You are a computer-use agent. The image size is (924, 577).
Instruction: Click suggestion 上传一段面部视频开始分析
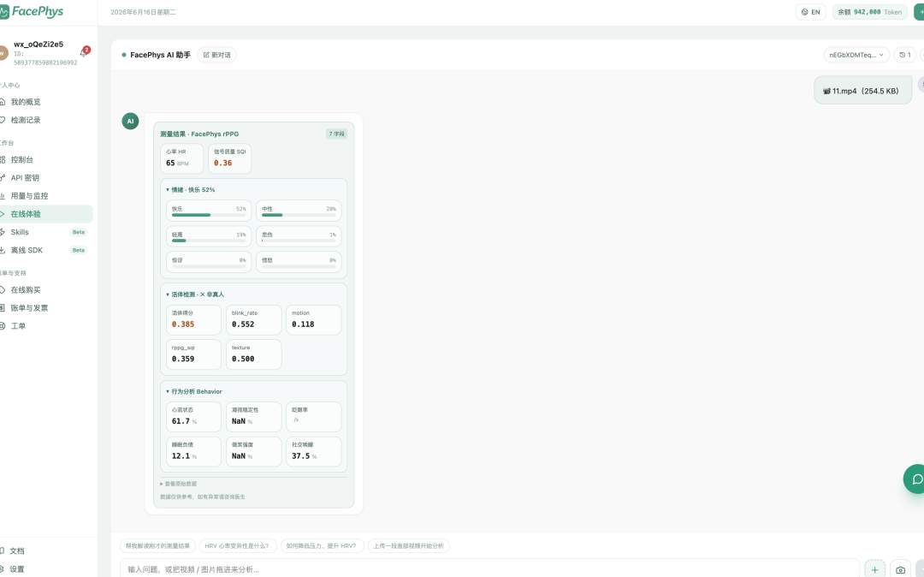point(408,546)
